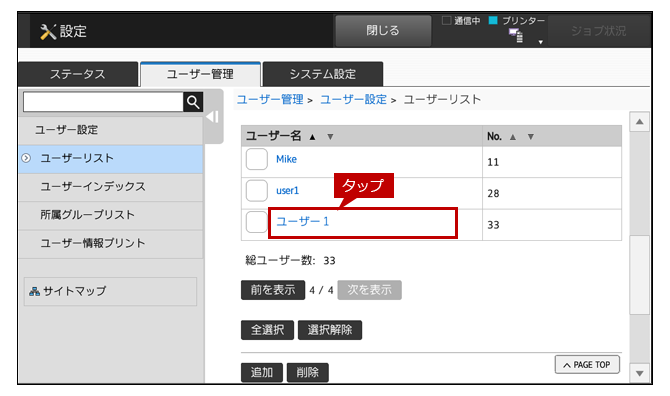Click the search magnifier icon
The width and height of the screenshot is (670, 396).
click(193, 102)
